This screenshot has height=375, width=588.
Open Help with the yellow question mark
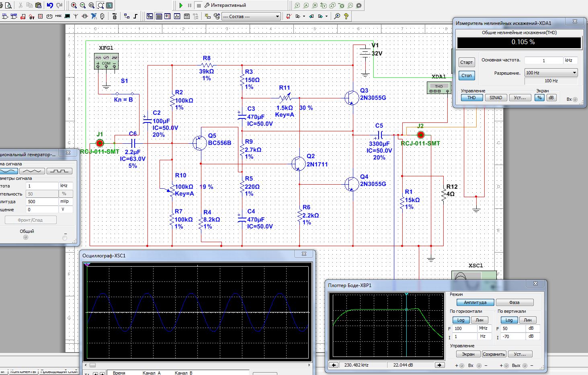(x=346, y=16)
